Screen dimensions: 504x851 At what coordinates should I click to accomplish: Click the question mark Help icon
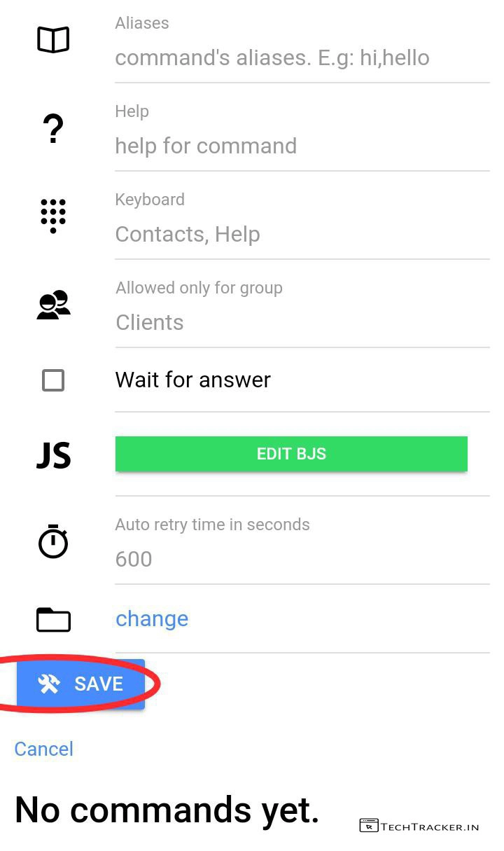point(53,130)
